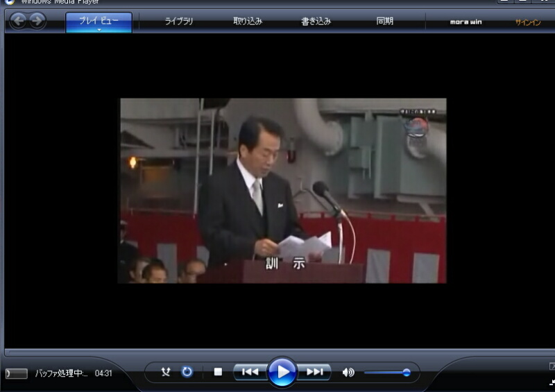555x392 pixels.
Task: Adjust the volume slider handle
Action: pos(407,372)
